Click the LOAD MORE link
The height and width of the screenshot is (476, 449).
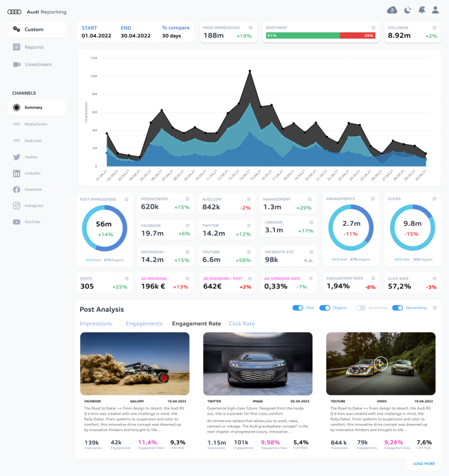click(424, 464)
